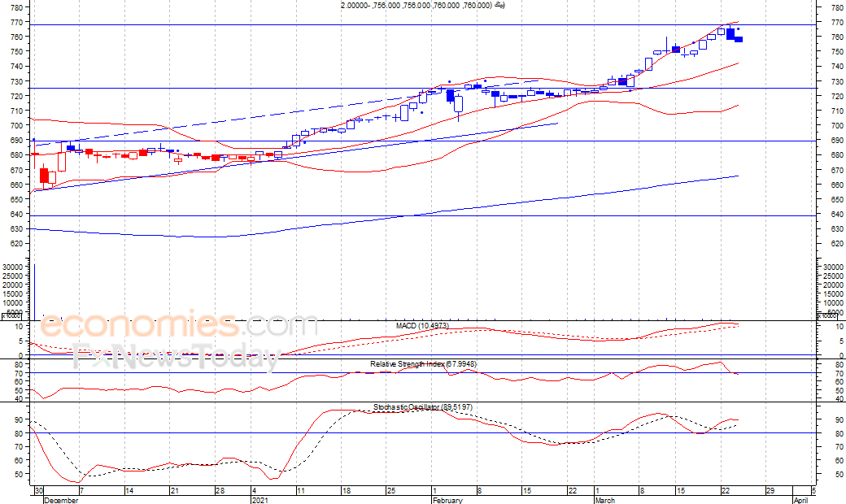Click the 620 value on left price axis
846x504 pixels.
point(16,244)
